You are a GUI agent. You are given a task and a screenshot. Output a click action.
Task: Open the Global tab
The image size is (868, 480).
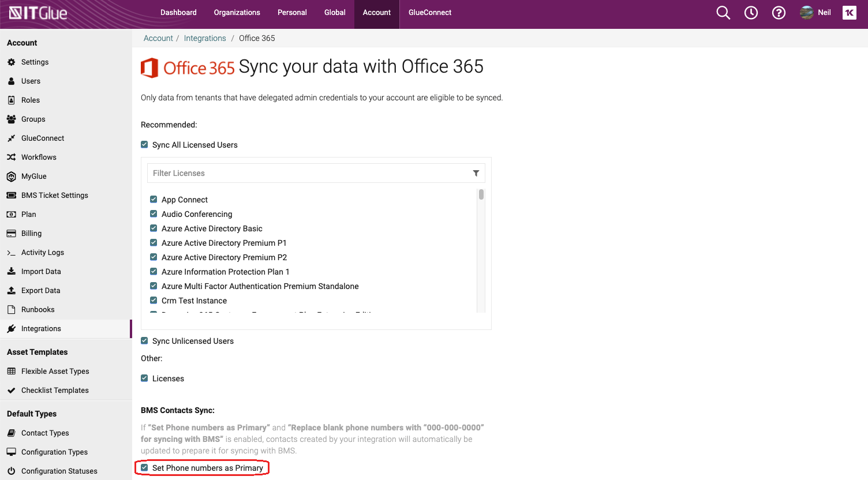pos(335,13)
